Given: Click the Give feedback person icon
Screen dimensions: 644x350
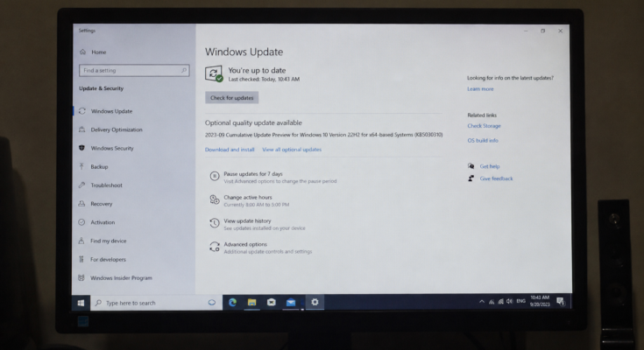Looking at the screenshot, I should coord(471,178).
